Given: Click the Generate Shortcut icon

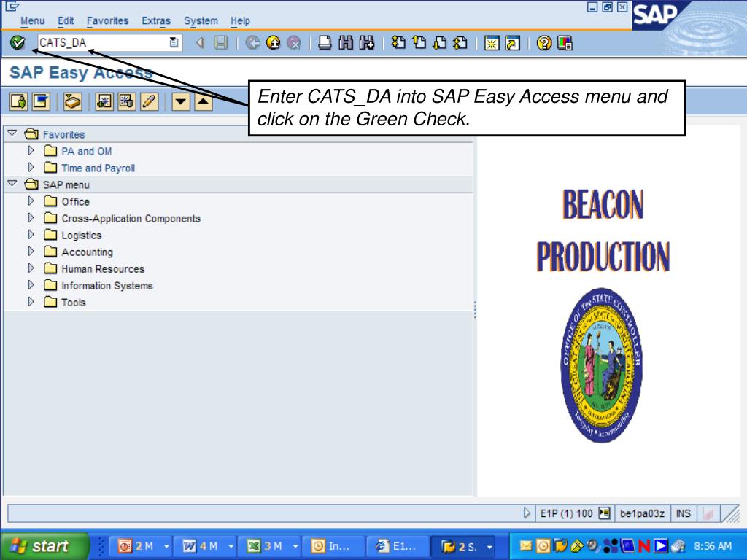Looking at the screenshot, I should pyautogui.click(x=513, y=43).
